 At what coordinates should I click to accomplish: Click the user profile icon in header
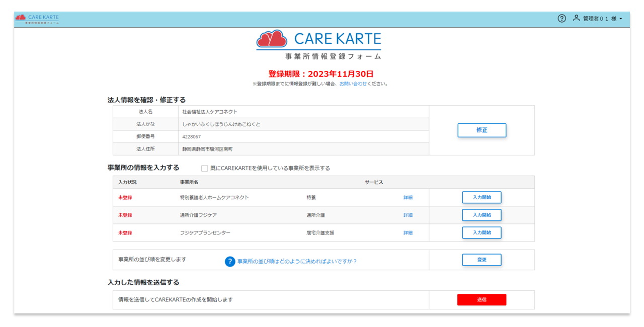pyautogui.click(x=577, y=18)
